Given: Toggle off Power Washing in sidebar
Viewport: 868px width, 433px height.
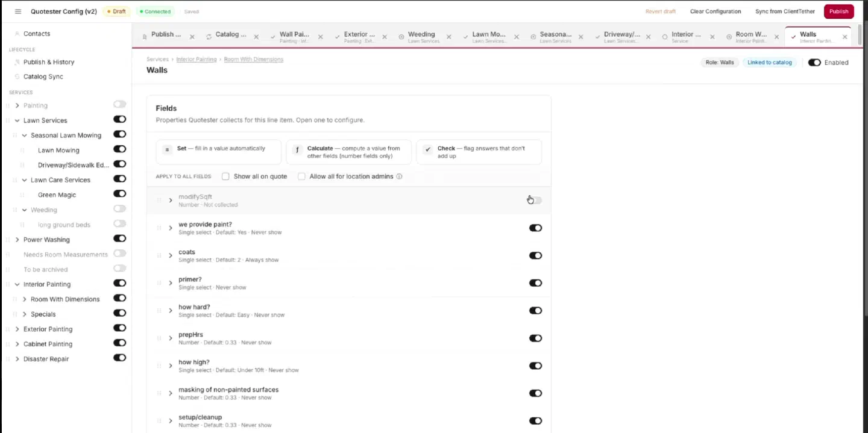Looking at the screenshot, I should tap(119, 239).
